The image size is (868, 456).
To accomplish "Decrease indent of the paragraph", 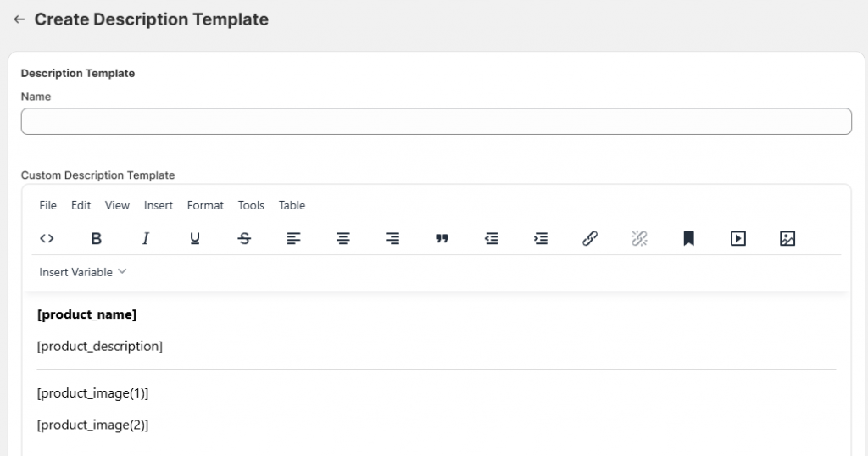I will pos(491,238).
